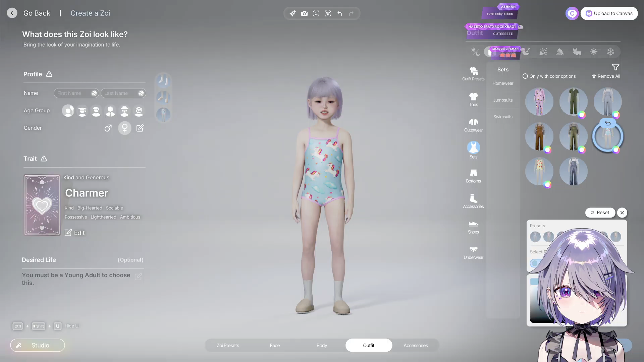Open the Tops clothing category

click(x=473, y=100)
